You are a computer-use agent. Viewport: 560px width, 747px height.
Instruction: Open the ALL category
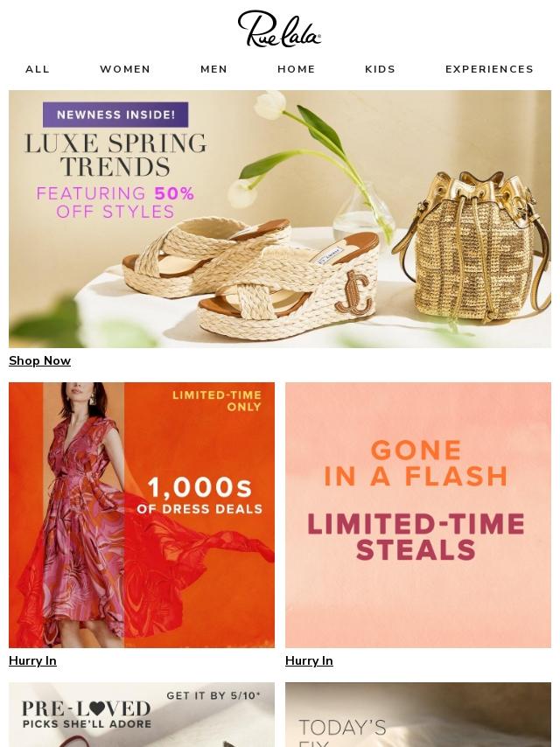38,69
